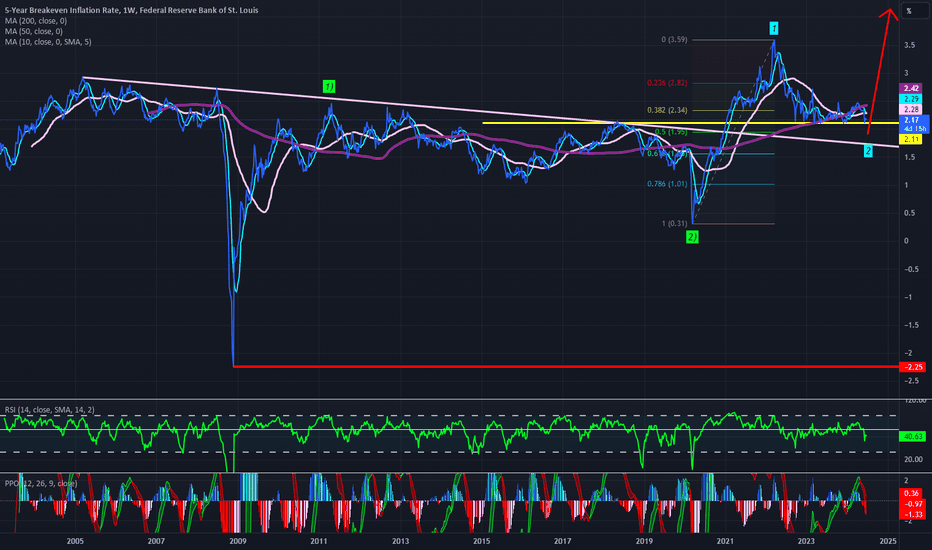Screen dimensions: 932x550
Task: Click the green 2) wave label
Action: point(692,237)
